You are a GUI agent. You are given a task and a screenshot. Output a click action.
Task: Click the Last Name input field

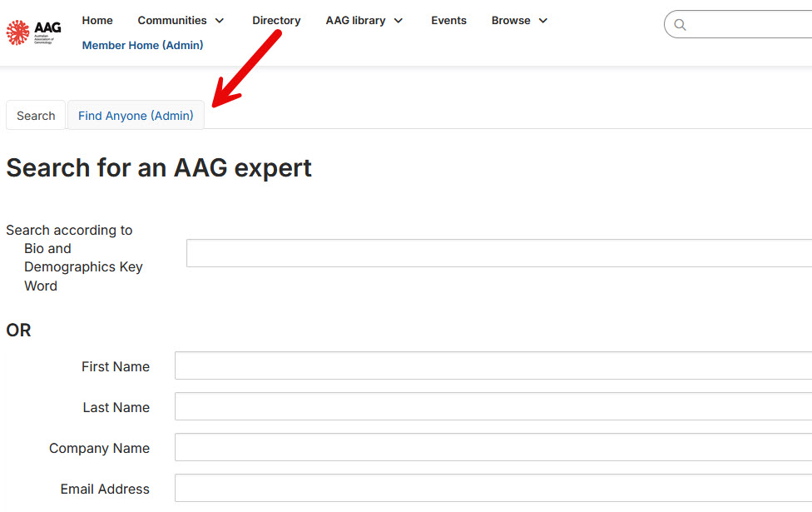point(493,406)
